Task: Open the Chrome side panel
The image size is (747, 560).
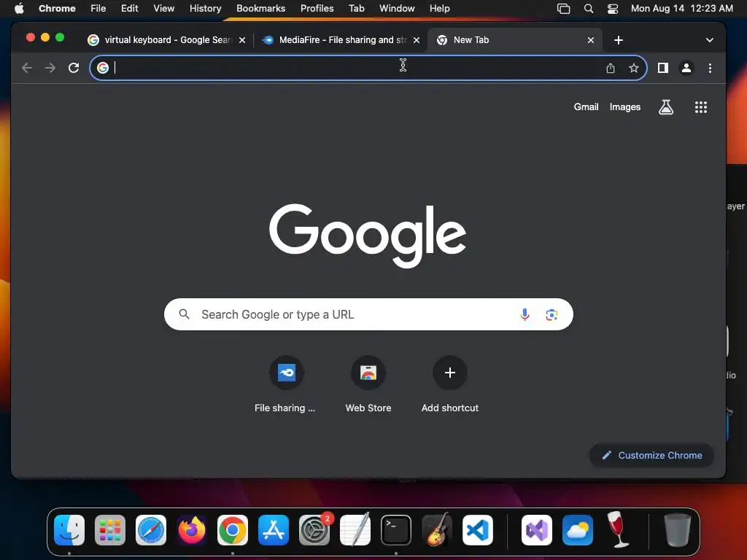Action: click(662, 68)
